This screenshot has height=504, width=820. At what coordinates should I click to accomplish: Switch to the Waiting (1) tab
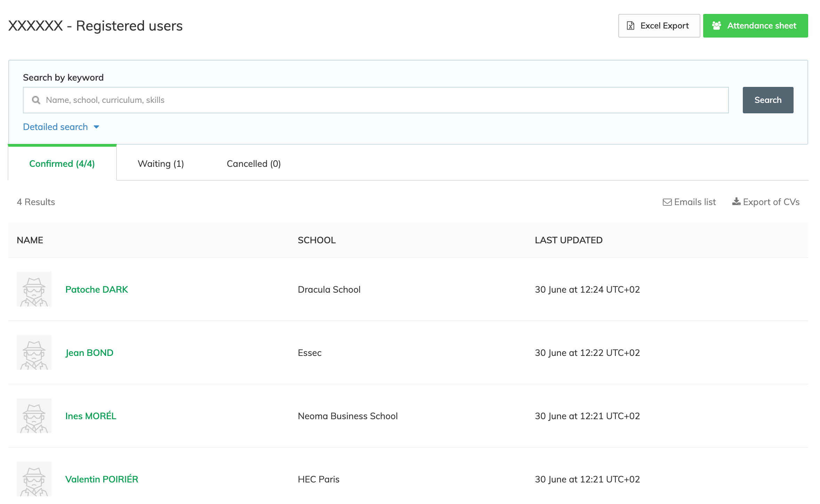161,164
